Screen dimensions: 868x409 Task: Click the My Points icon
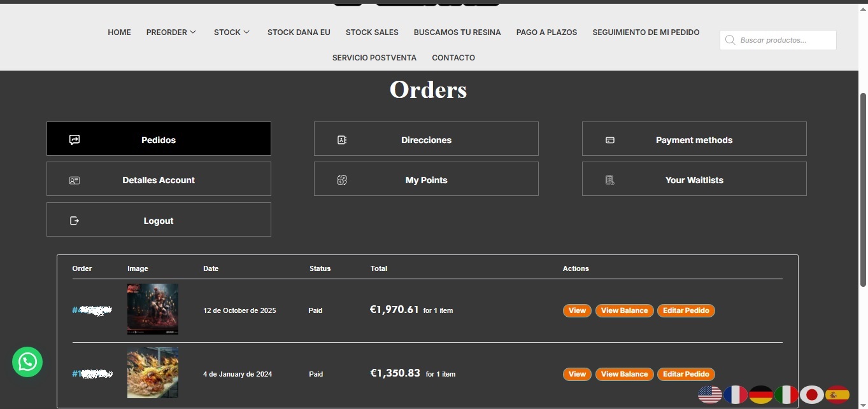click(342, 181)
